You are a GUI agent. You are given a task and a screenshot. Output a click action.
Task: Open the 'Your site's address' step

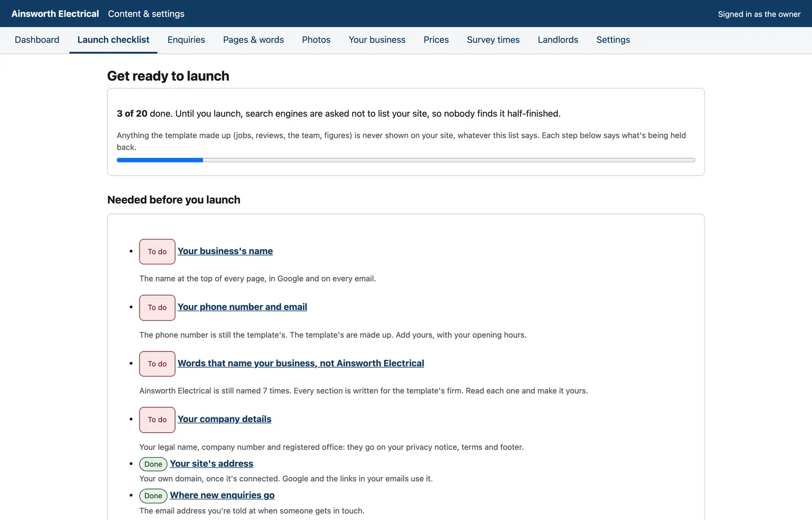click(212, 464)
